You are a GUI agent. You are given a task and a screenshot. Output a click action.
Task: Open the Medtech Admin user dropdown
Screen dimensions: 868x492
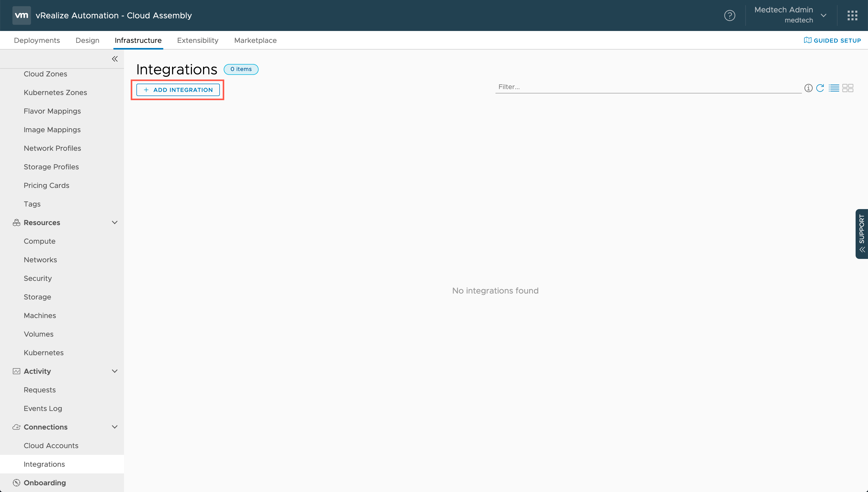(x=824, y=15)
